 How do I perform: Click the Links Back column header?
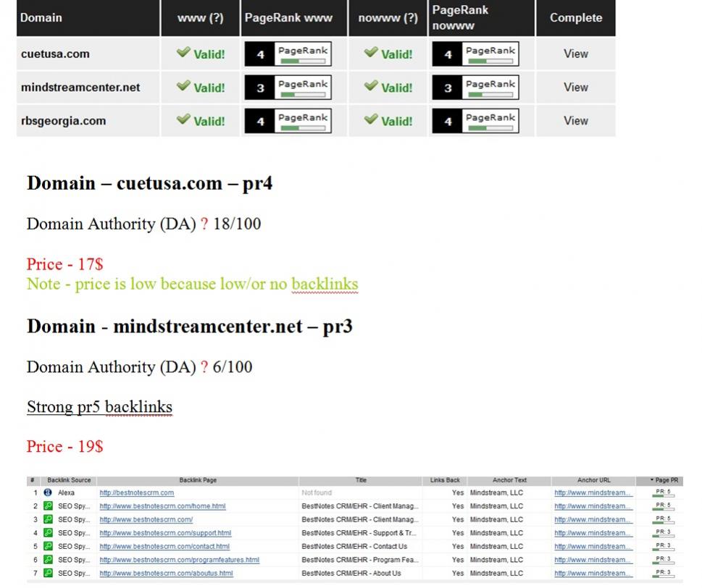coord(445,480)
